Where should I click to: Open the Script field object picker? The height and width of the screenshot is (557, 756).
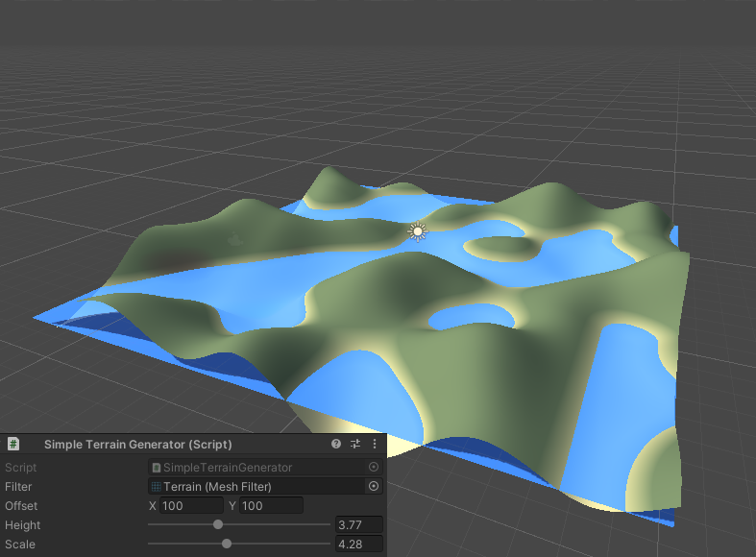coord(374,467)
